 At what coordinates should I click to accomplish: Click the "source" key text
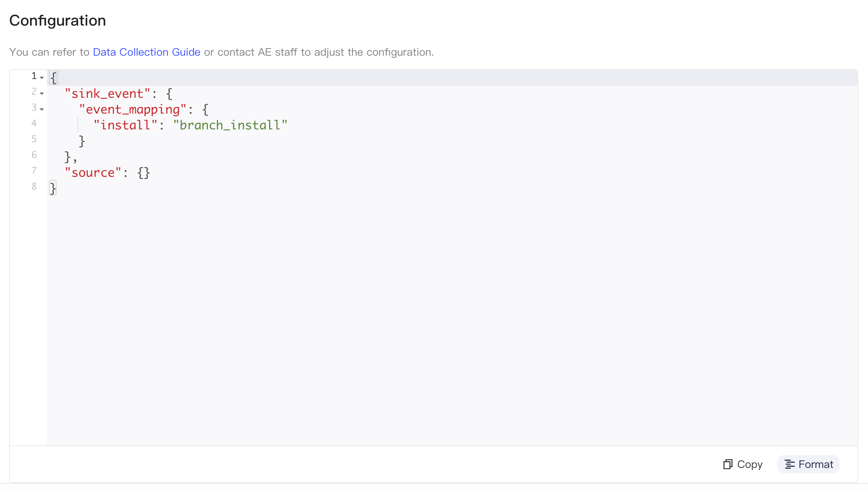[x=93, y=172]
